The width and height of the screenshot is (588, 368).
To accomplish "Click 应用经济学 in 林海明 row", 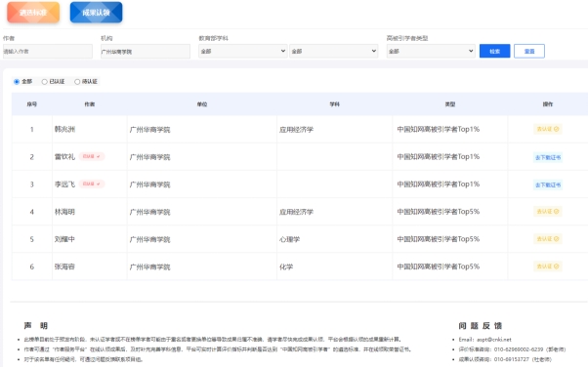I will click(296, 212).
